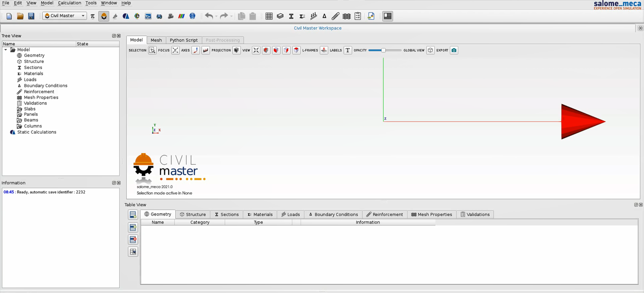This screenshot has height=293, width=644.
Task: Open the Materials tab in Table View
Action: 260,214
